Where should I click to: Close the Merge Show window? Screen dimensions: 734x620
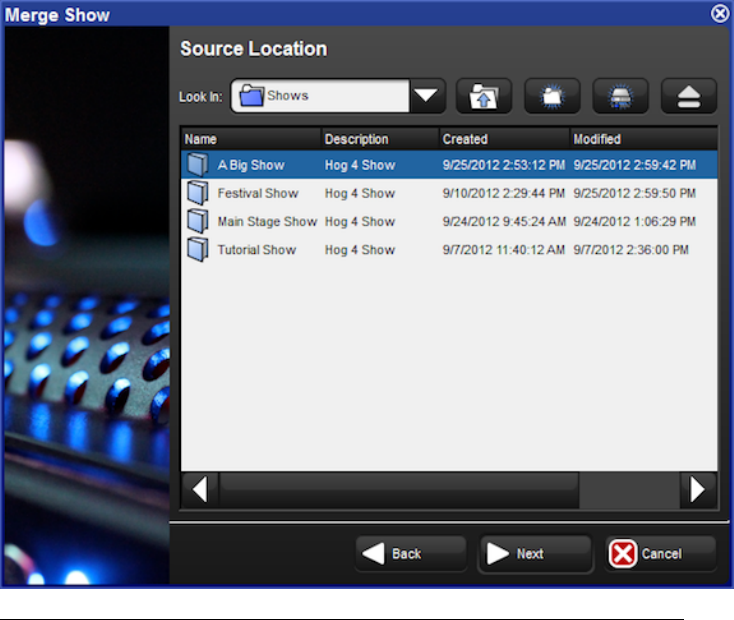tap(719, 14)
